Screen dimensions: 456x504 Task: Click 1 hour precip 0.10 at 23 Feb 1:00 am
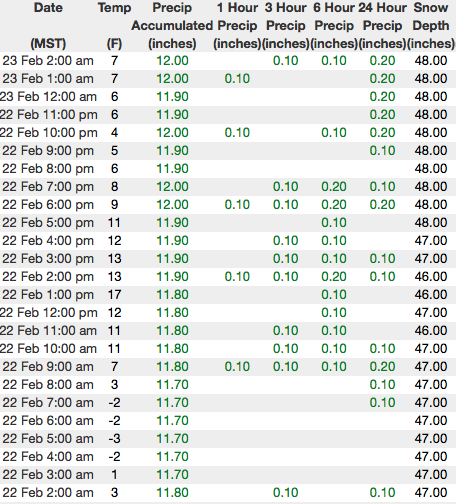pyautogui.click(x=237, y=79)
